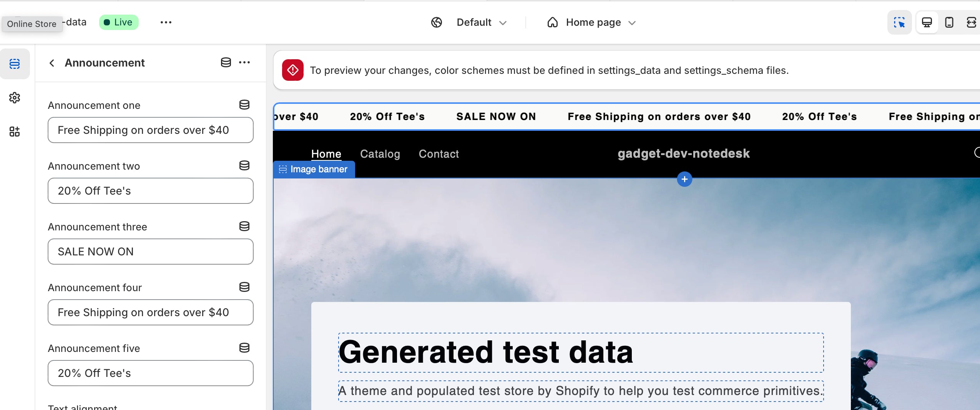
Task: Go back from the Announcement panel
Action: coord(52,63)
